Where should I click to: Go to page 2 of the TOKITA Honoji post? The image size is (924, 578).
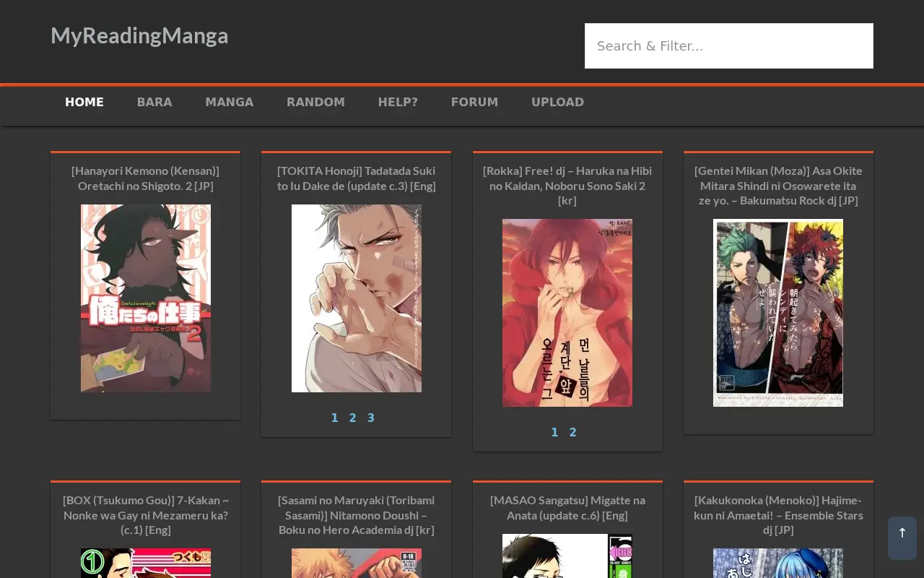(353, 418)
